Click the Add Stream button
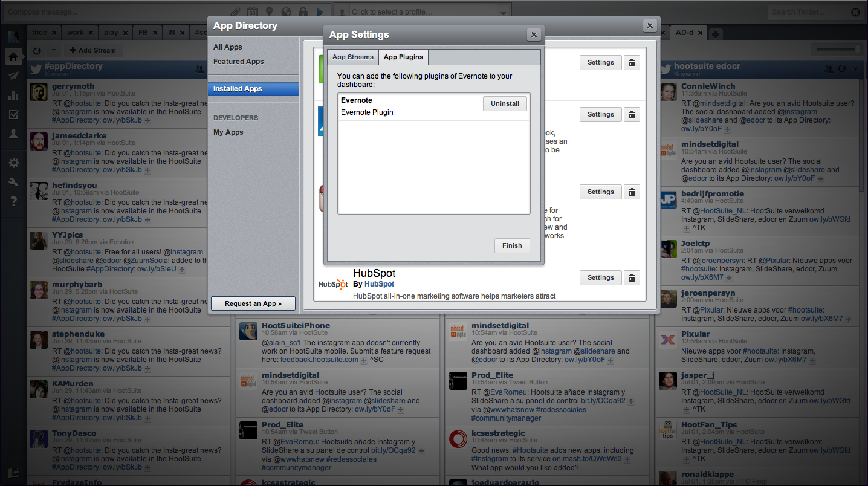Screen dimensions: 868x486 pos(93,50)
